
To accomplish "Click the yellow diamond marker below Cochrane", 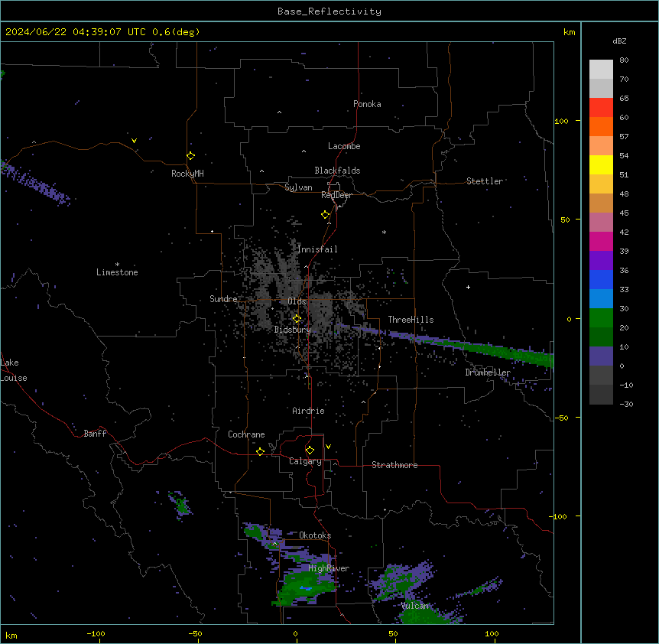I will 260,451.
